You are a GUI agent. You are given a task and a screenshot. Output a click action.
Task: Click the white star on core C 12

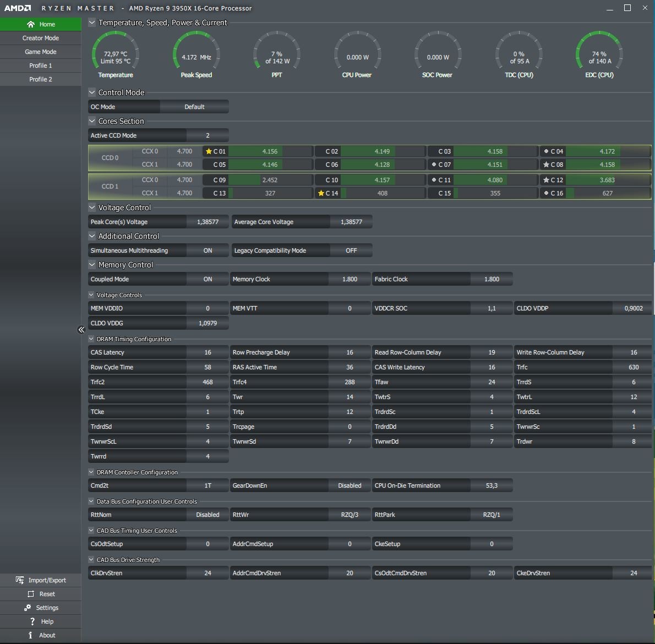(546, 179)
